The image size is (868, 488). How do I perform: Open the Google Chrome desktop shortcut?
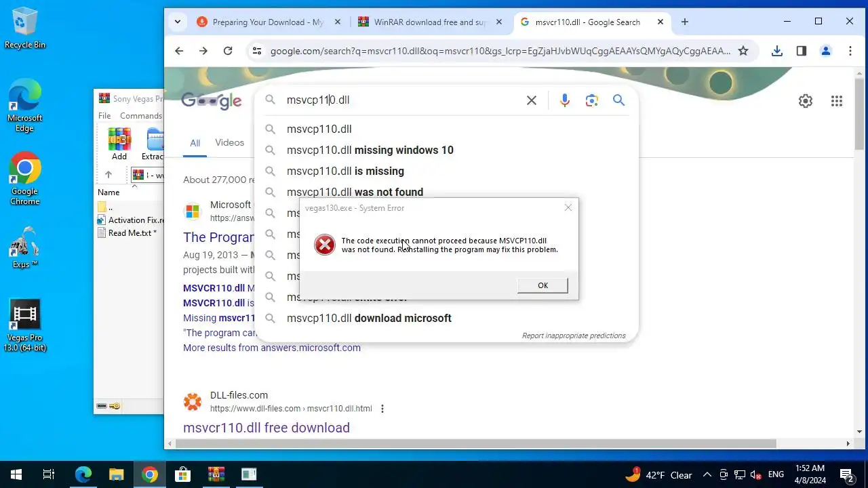24,179
